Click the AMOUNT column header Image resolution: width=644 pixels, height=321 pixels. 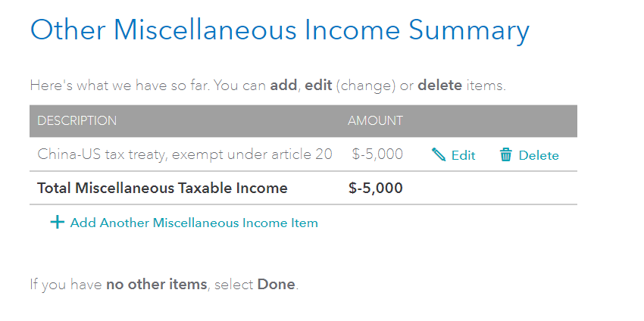tap(375, 120)
